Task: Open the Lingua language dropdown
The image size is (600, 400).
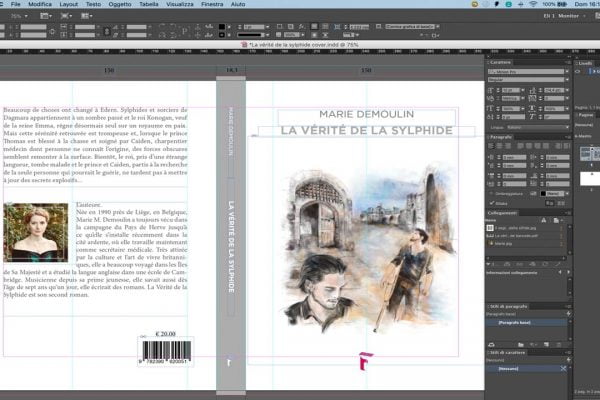Action: point(538,127)
